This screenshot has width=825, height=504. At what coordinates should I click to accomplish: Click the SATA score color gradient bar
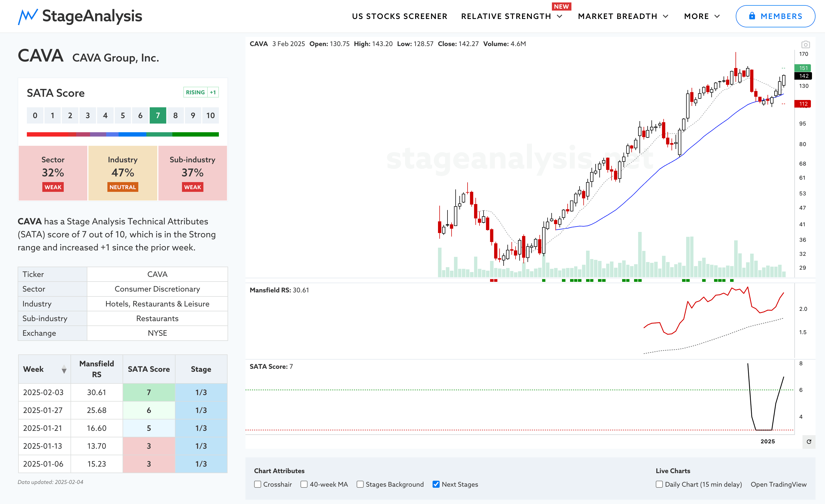pyautogui.click(x=123, y=134)
